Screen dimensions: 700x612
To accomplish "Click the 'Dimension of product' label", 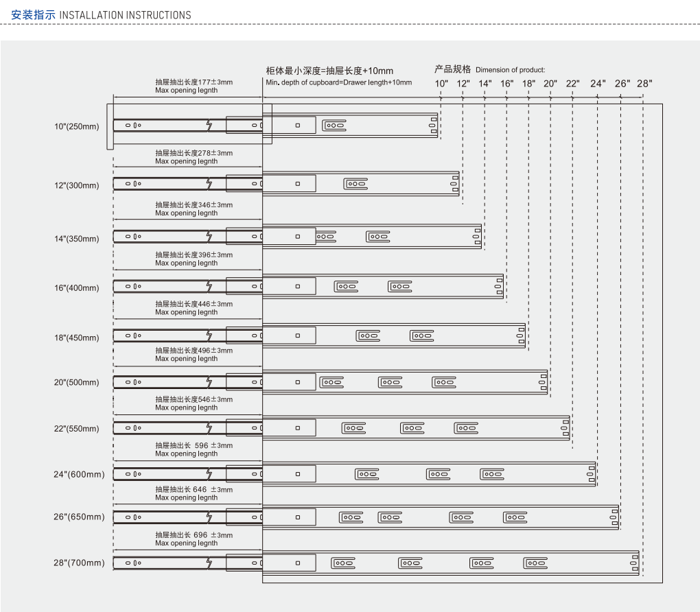I will pyautogui.click(x=510, y=70).
